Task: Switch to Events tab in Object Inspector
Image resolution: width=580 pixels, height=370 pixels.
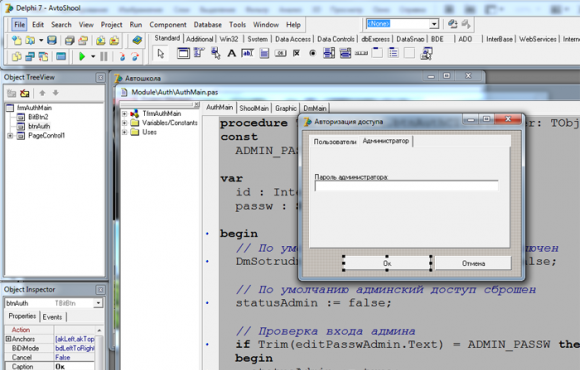Action: [53, 317]
